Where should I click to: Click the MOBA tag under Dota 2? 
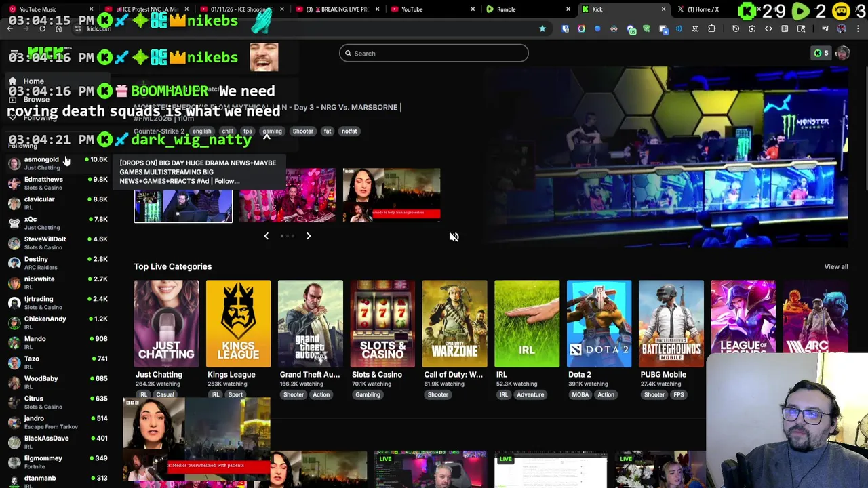(580, 394)
